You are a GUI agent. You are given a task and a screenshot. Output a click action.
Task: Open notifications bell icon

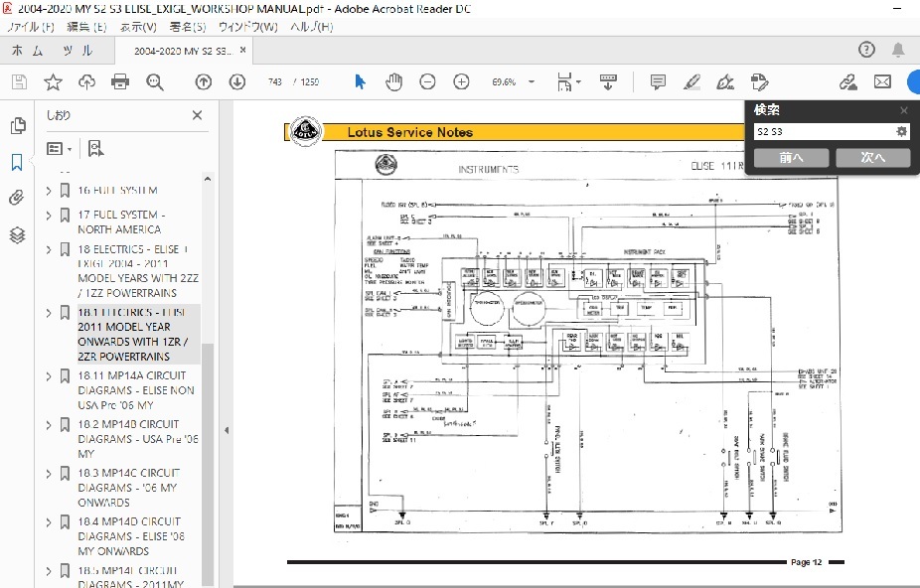[x=898, y=50]
